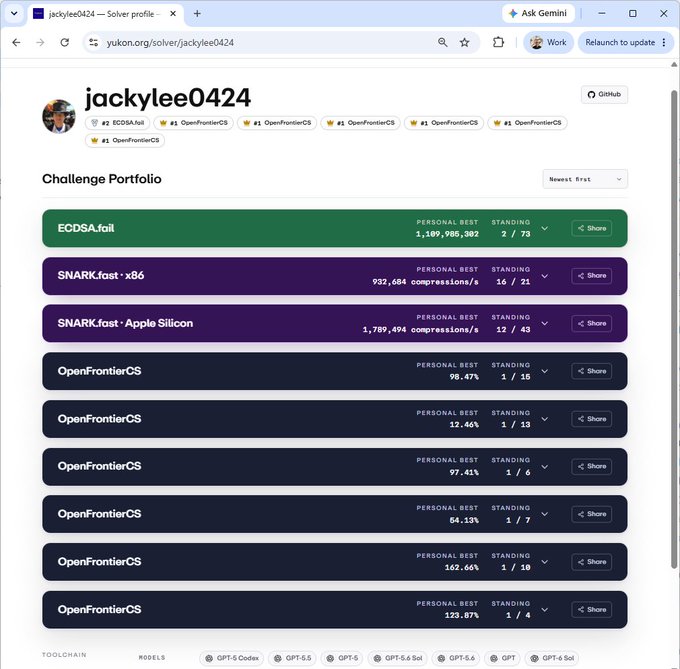The width and height of the screenshot is (680, 669).
Task: Expand the SNARK.fast Apple Silicon chevron
Action: click(x=545, y=323)
